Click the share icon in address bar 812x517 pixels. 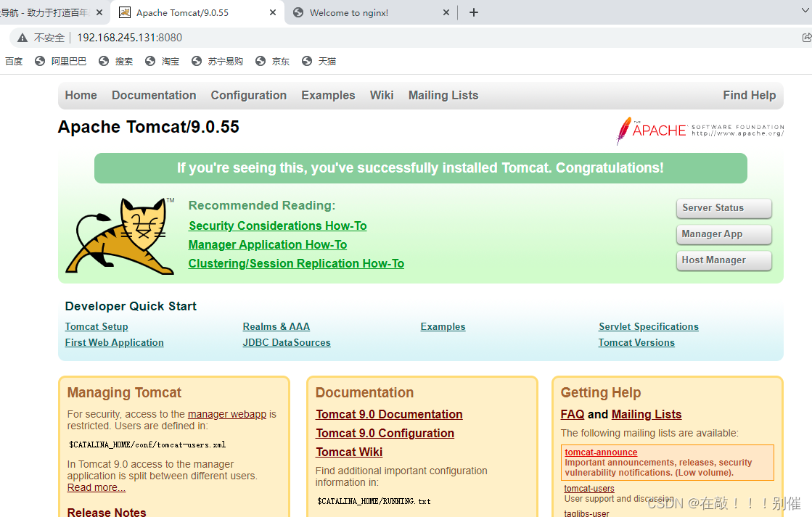pos(806,37)
